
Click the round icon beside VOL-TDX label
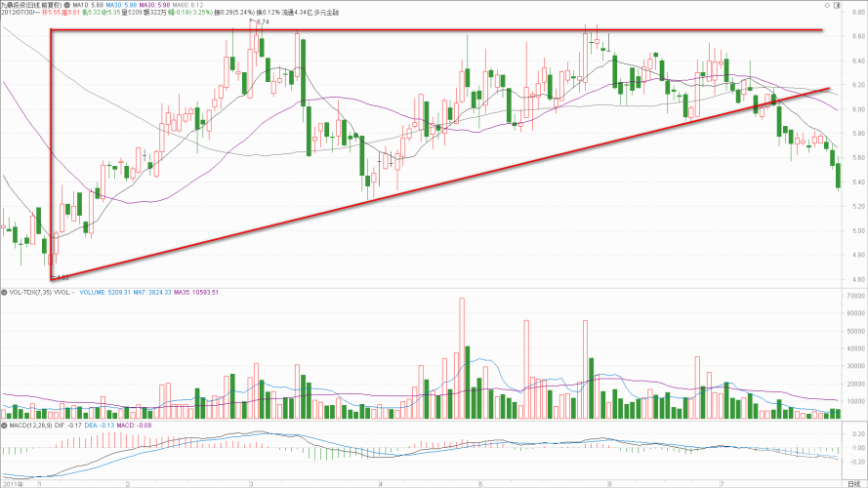coord(4,292)
